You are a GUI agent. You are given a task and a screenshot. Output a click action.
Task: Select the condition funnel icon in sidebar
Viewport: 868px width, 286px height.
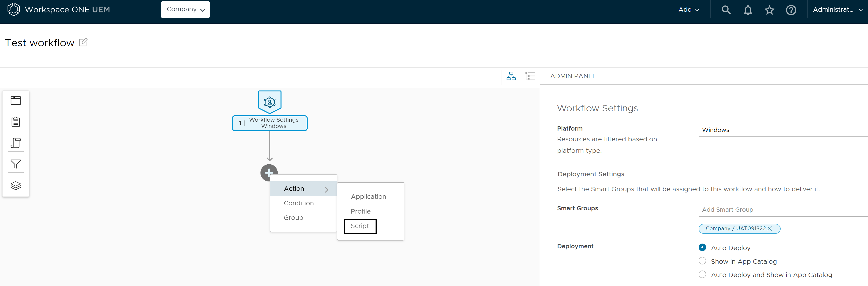point(15,164)
